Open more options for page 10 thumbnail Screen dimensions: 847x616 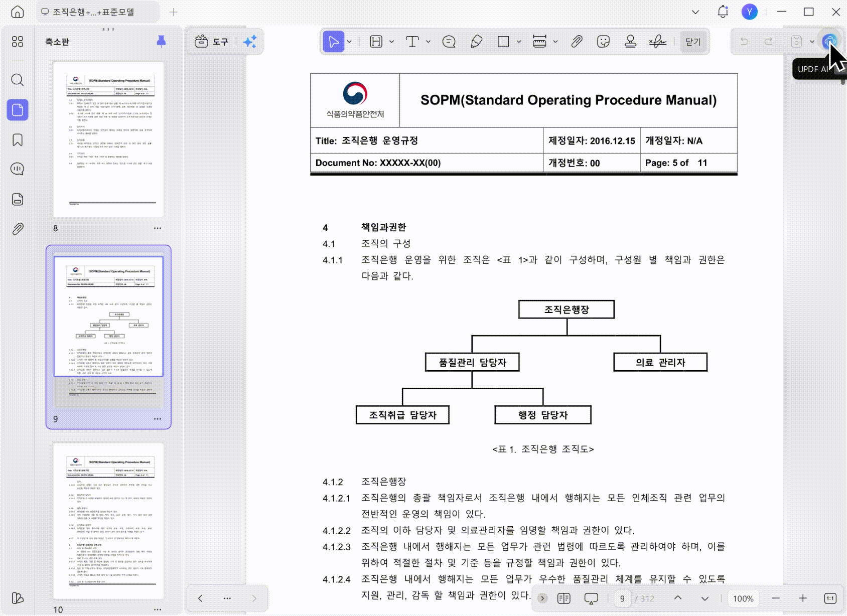pyautogui.click(x=158, y=609)
